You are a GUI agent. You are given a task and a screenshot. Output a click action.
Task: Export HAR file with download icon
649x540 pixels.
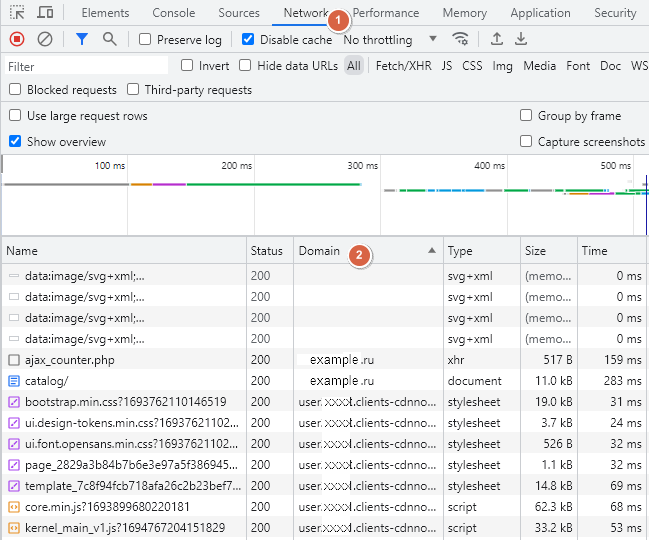click(x=521, y=39)
